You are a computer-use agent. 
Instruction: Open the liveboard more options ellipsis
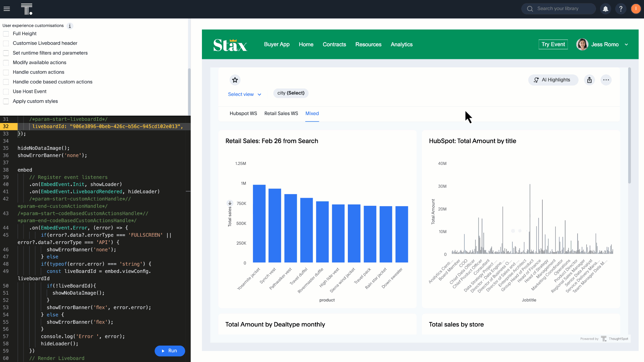(606, 80)
